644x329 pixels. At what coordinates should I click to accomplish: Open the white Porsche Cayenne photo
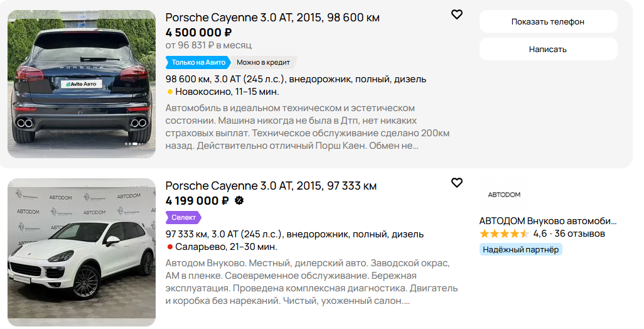(82, 251)
